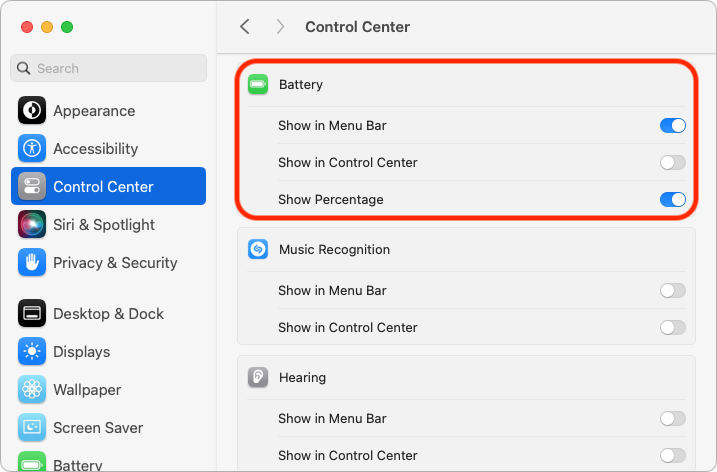Viewport: 717px width, 472px height.
Task: Click the Siri & Spotlight icon
Action: pos(32,225)
